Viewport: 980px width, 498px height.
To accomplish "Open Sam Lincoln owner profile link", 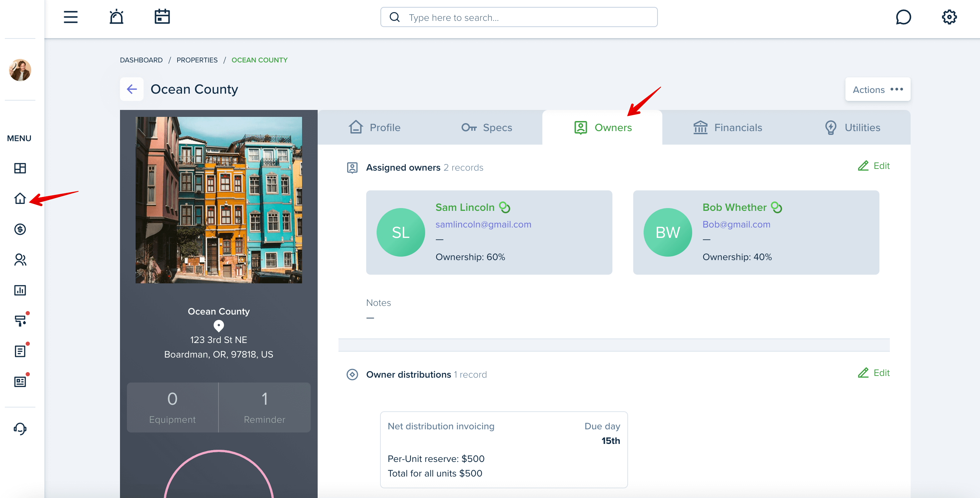I will click(465, 207).
